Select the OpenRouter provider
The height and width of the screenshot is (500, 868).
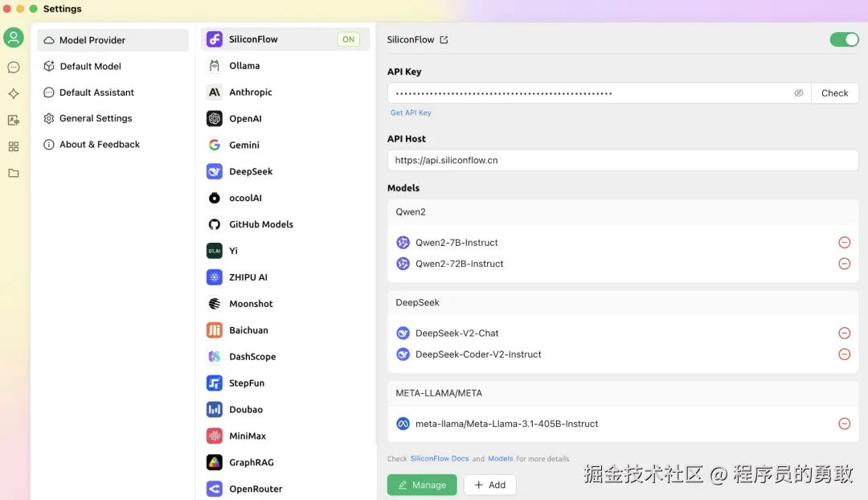click(285, 489)
